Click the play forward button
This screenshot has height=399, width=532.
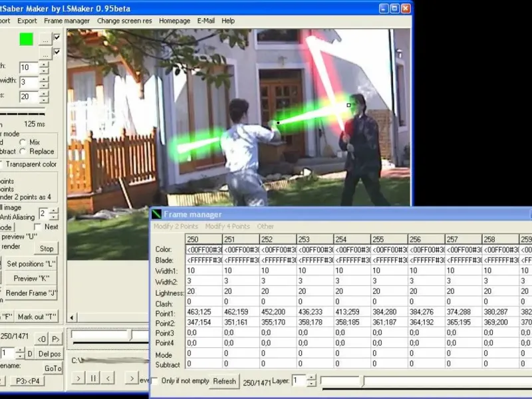coord(78,378)
